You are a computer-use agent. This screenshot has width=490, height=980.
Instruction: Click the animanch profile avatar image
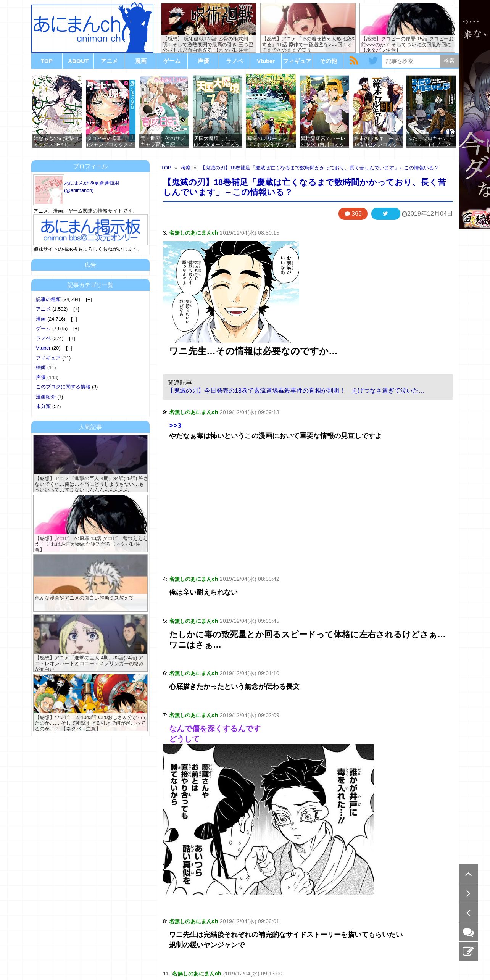[48, 190]
